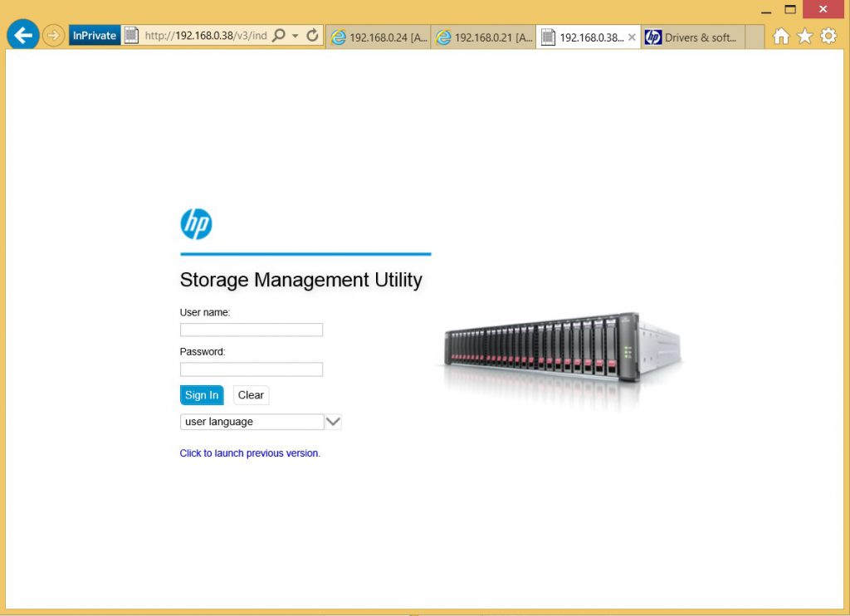
Task: Open the user language combo box
Action: click(x=252, y=422)
